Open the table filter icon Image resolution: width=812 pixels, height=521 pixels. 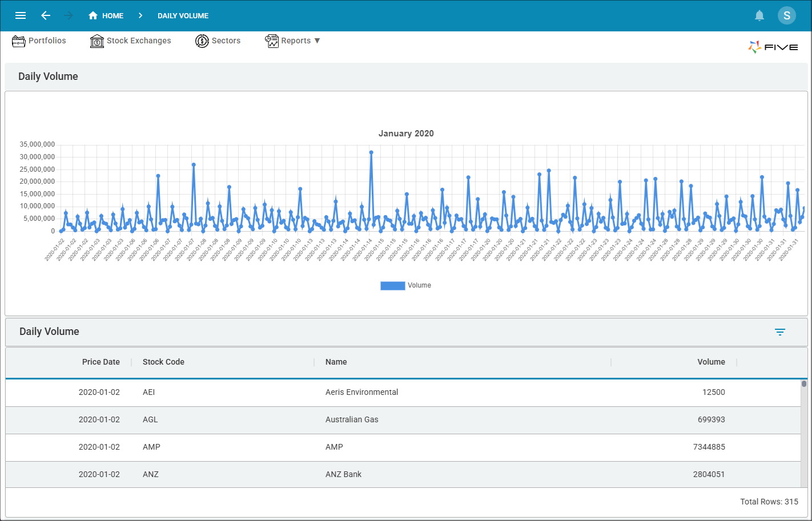(x=780, y=332)
